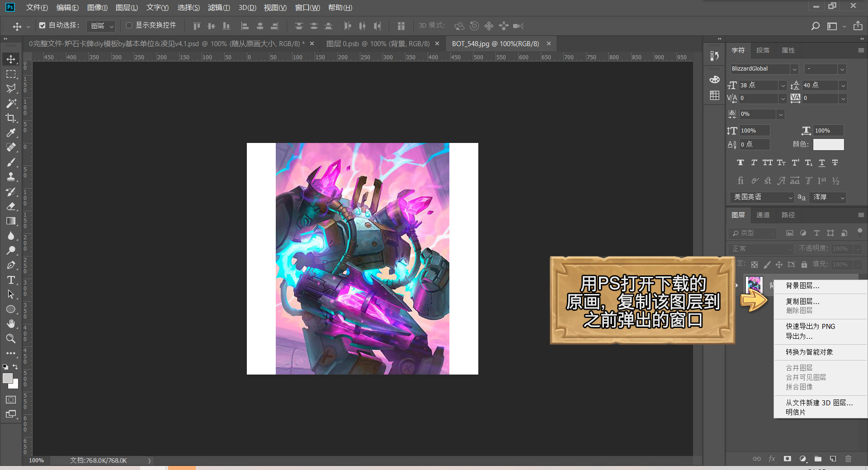
Task: Click the foreground color swatch
Action: point(8,378)
